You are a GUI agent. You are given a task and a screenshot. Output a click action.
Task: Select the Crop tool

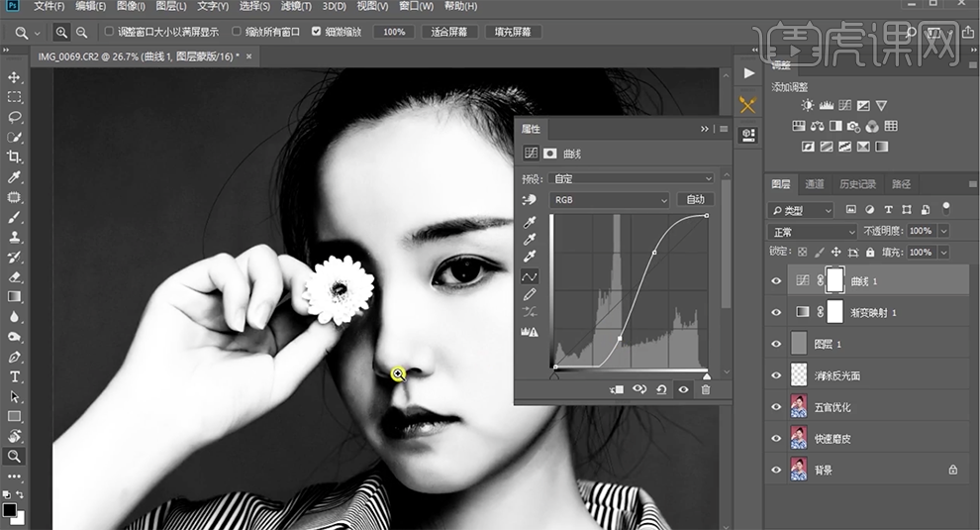[x=14, y=158]
